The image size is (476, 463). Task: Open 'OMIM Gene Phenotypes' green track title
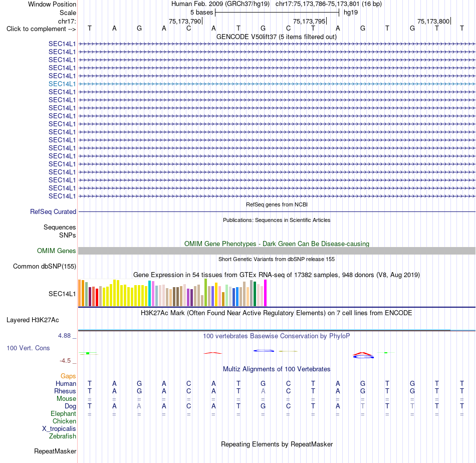click(277, 244)
